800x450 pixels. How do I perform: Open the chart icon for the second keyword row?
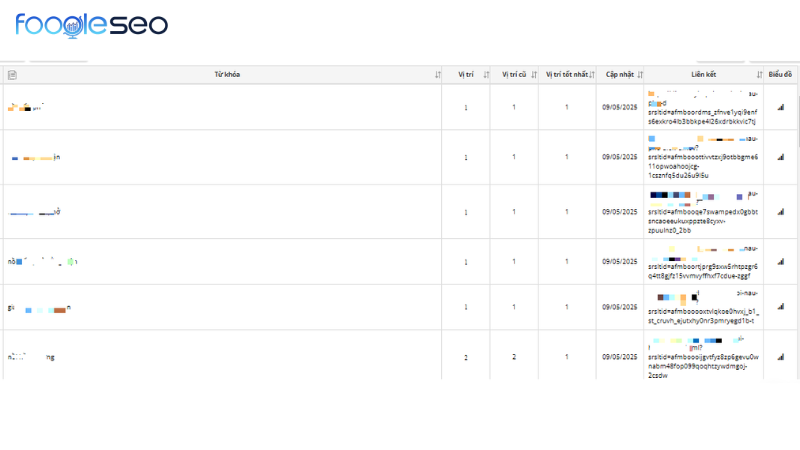click(781, 157)
